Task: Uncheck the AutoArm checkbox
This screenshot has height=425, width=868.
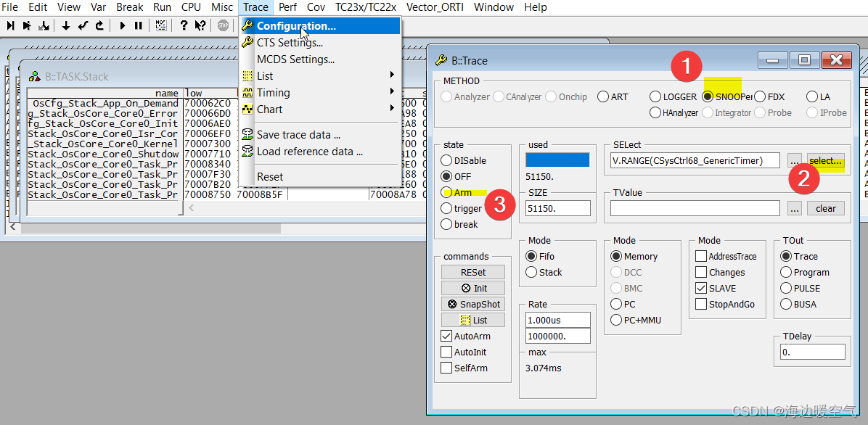Action: coord(447,336)
